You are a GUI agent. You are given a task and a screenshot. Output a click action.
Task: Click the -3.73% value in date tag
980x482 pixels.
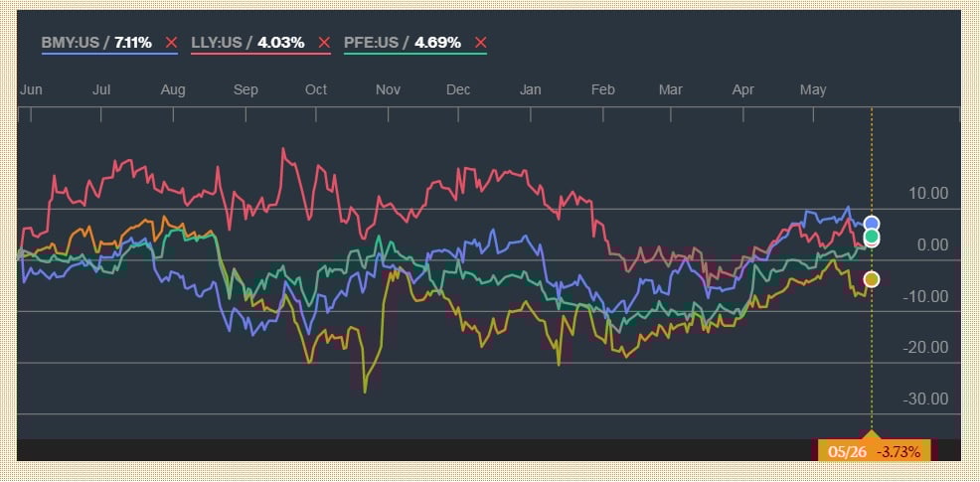(x=902, y=452)
